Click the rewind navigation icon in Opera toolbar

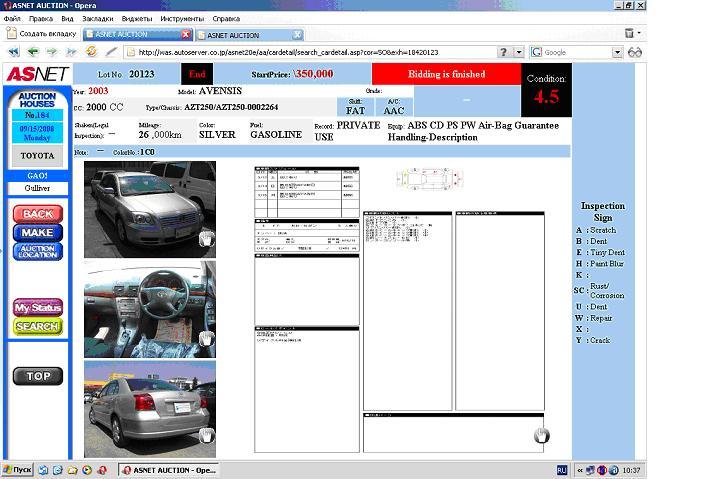pyautogui.click(x=14, y=52)
